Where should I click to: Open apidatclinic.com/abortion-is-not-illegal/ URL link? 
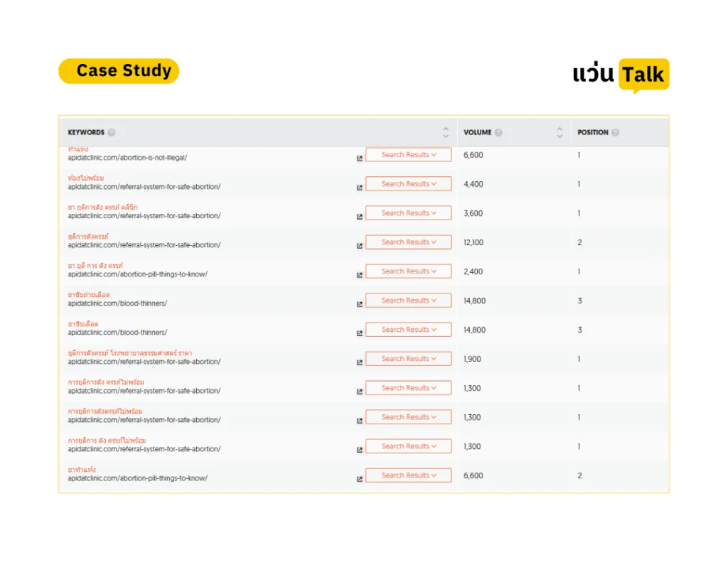[x=128, y=158]
